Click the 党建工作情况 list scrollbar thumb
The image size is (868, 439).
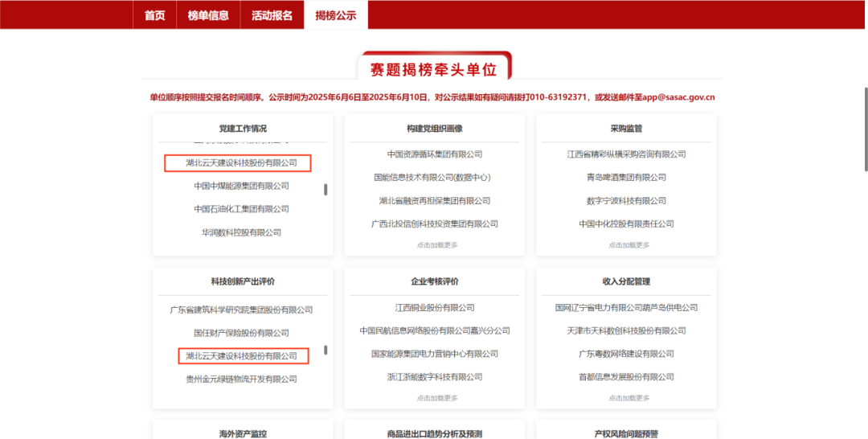tap(325, 189)
